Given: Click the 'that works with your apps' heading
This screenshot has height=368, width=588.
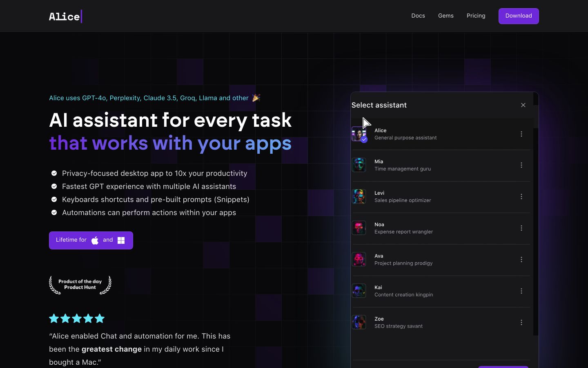Looking at the screenshot, I should (170, 144).
